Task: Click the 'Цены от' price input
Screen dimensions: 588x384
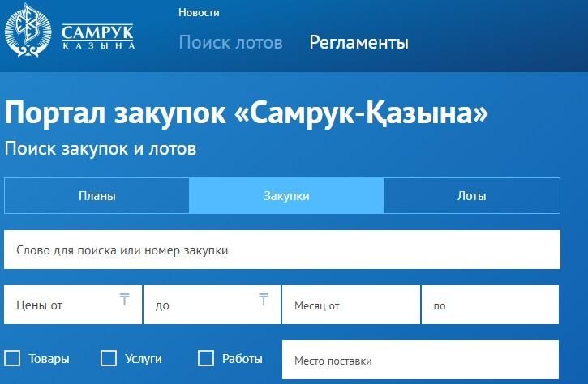Action: click(73, 305)
